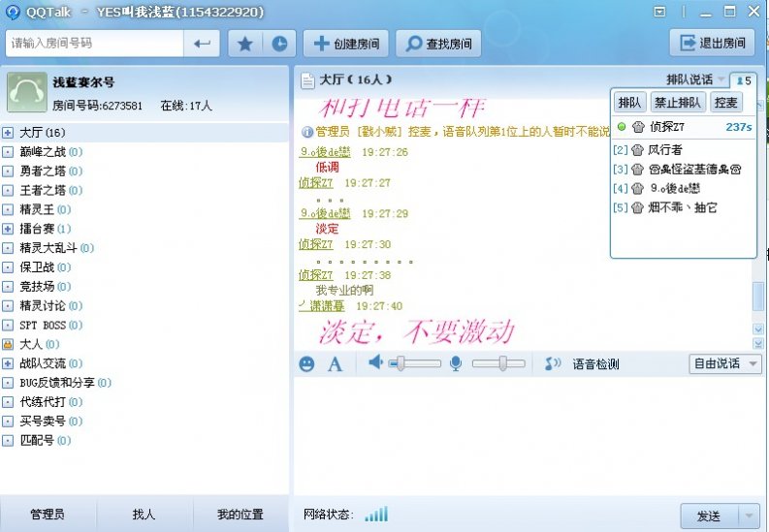Click the user icon next to 风行者
Viewport: 769px width, 532px height.
pos(637,150)
